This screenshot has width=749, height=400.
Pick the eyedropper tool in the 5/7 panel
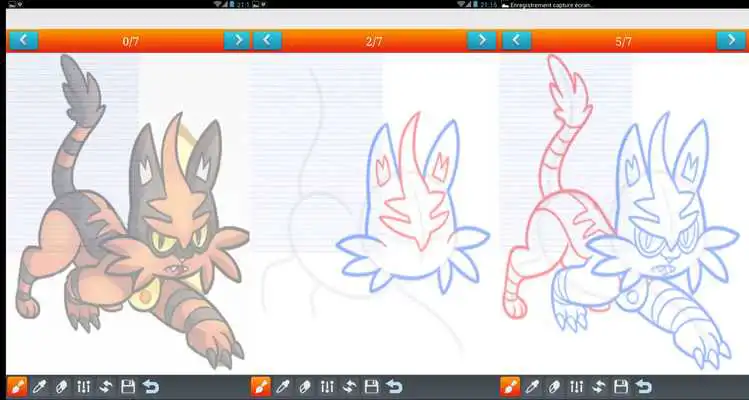[x=532, y=387]
